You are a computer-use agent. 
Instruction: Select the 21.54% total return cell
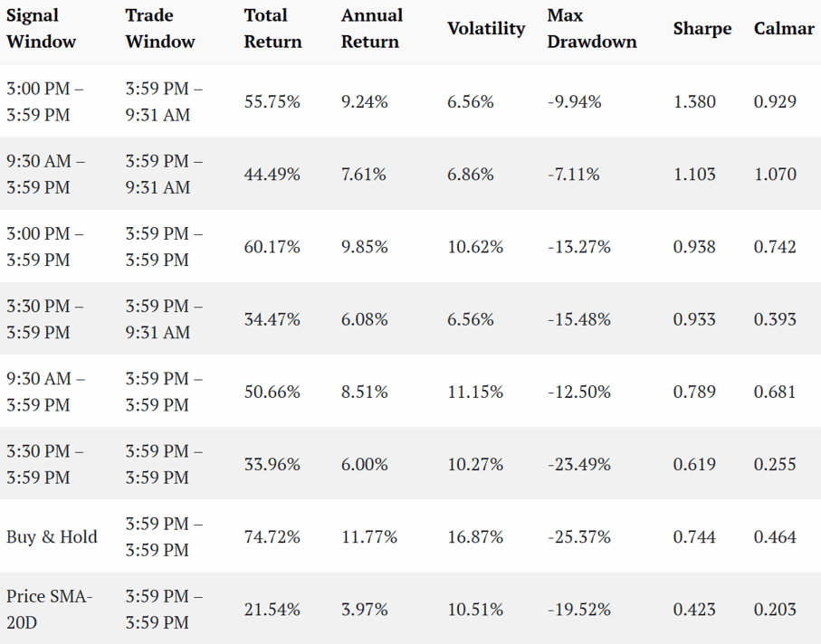tap(272, 610)
